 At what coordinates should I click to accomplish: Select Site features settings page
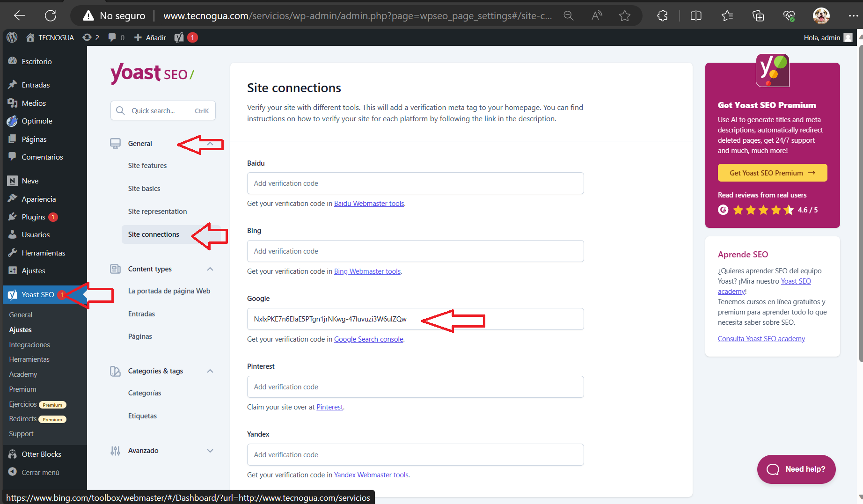[x=147, y=166]
